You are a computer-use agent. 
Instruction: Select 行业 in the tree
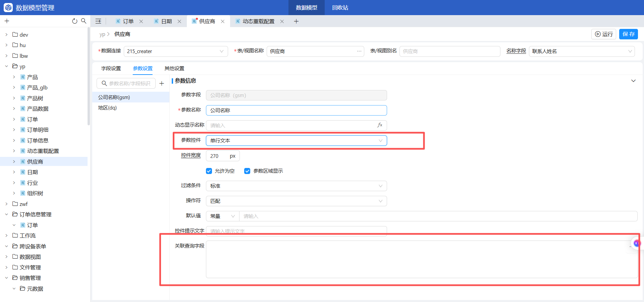pyautogui.click(x=33, y=183)
